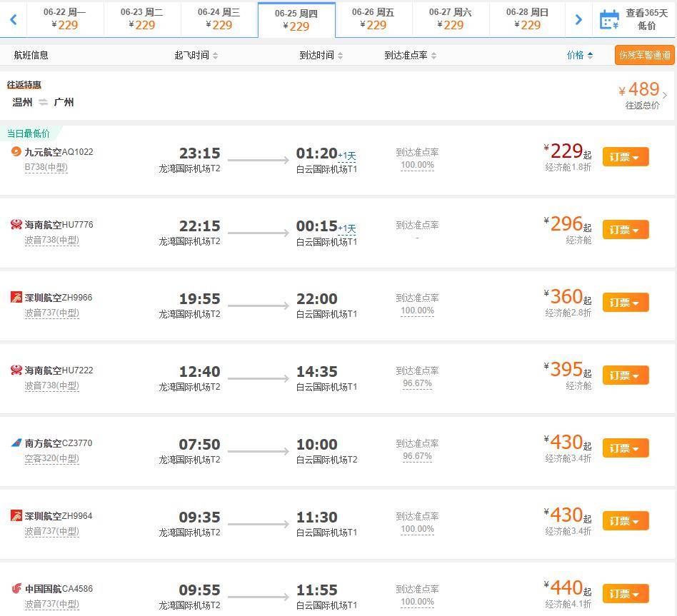
Task: Sort flights by 起飞时间
Action: tap(196, 55)
